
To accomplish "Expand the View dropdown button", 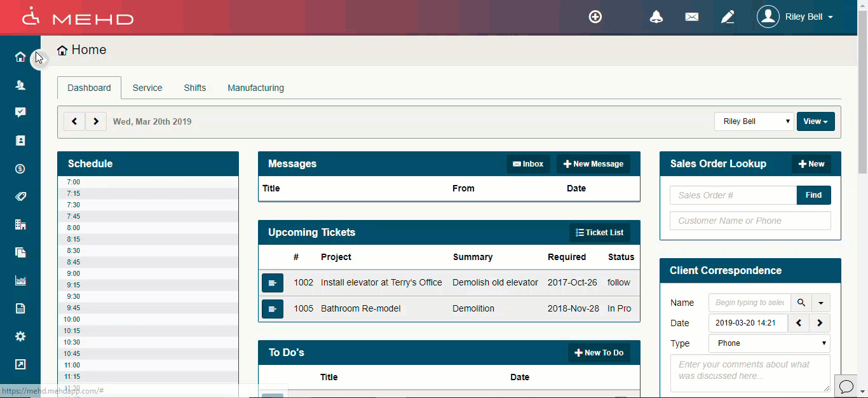I will (x=816, y=121).
